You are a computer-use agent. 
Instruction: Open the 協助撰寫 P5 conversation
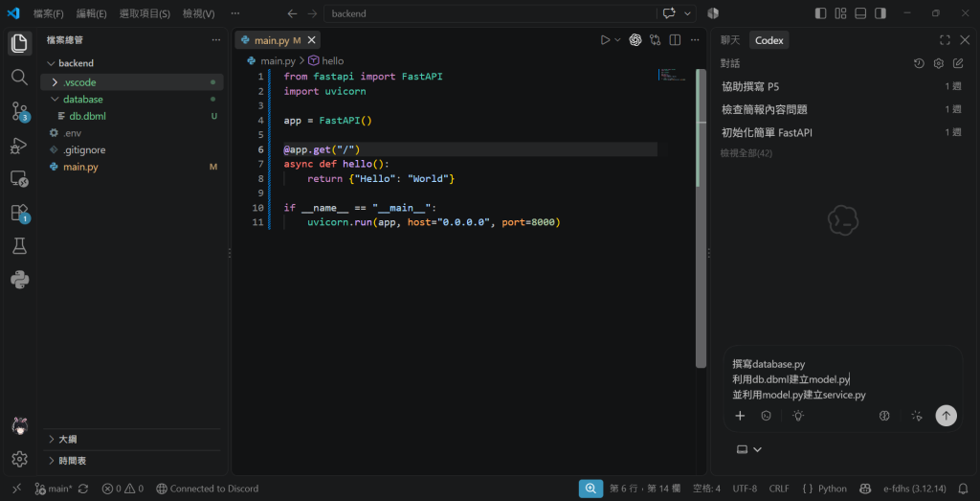coord(841,86)
